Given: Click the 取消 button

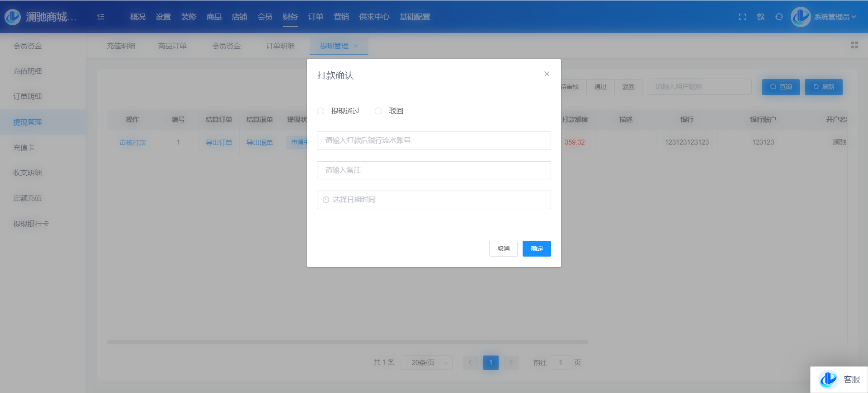Looking at the screenshot, I should [x=503, y=248].
